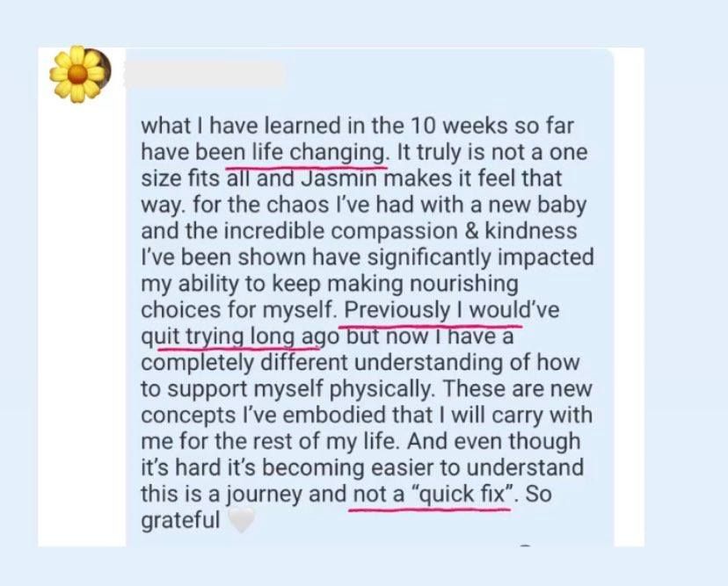Image resolution: width=728 pixels, height=586 pixels.
Task: Click the name "Jasmin" in the message
Action: [339, 178]
